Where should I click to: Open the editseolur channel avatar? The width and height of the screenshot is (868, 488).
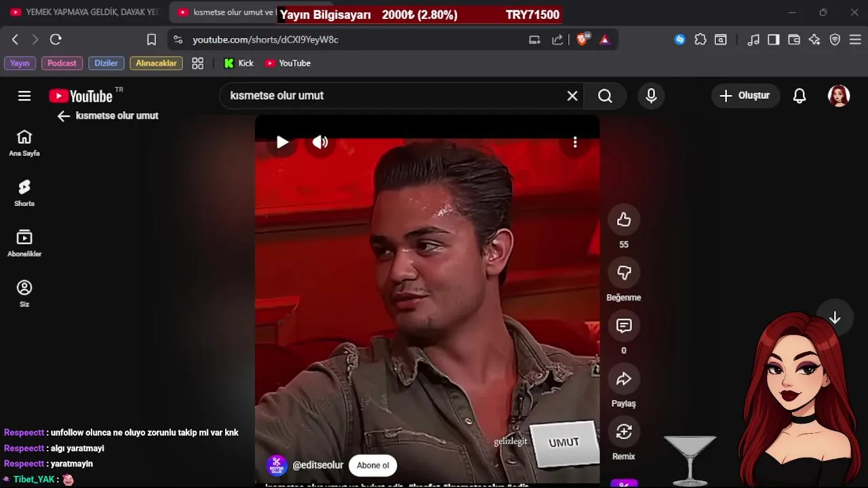click(277, 466)
